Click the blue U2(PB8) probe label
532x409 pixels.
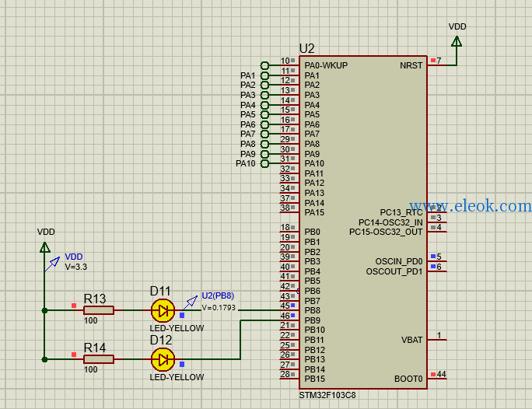[218, 295]
